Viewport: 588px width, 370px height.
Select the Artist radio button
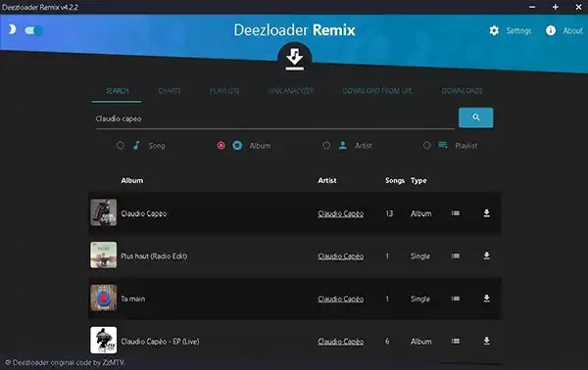pyautogui.click(x=326, y=145)
